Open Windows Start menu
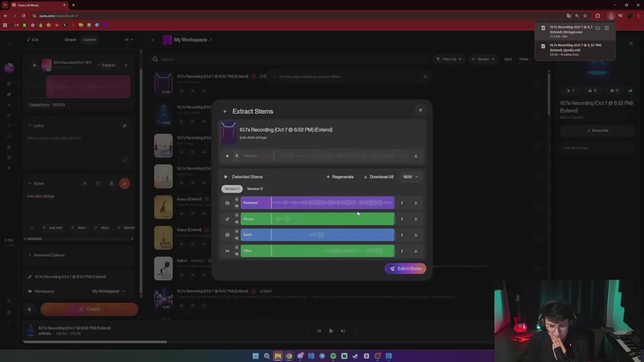644x362 pixels. coord(256,356)
